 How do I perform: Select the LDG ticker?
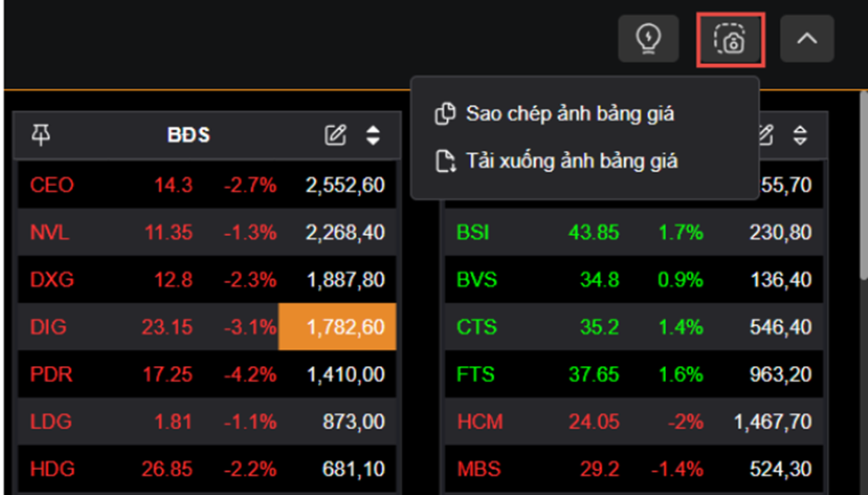51,422
